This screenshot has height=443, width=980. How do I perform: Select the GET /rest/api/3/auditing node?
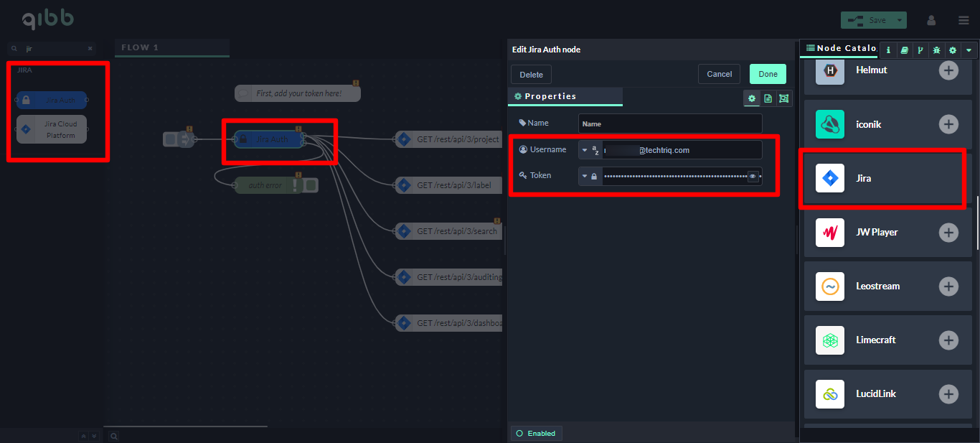pos(448,277)
